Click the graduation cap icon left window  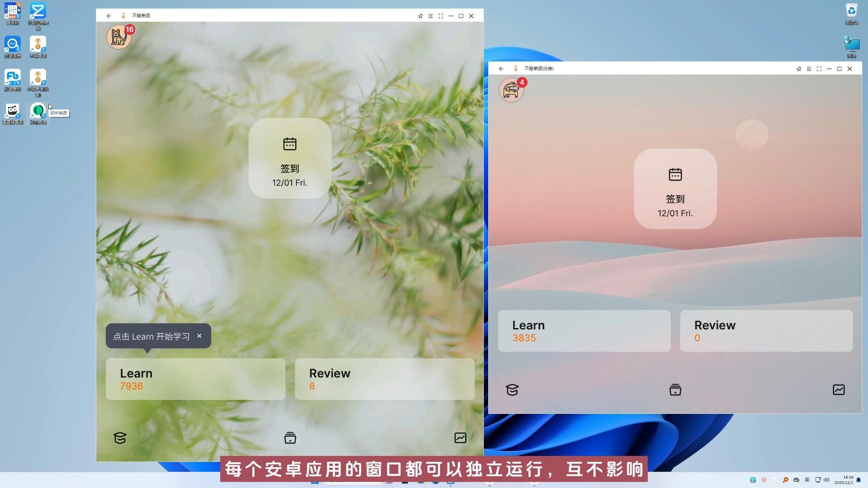click(x=119, y=437)
